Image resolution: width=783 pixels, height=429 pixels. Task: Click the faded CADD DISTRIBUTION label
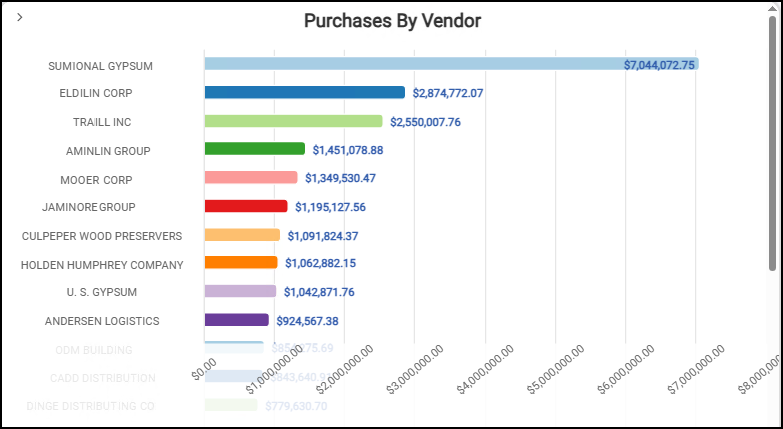tap(103, 379)
